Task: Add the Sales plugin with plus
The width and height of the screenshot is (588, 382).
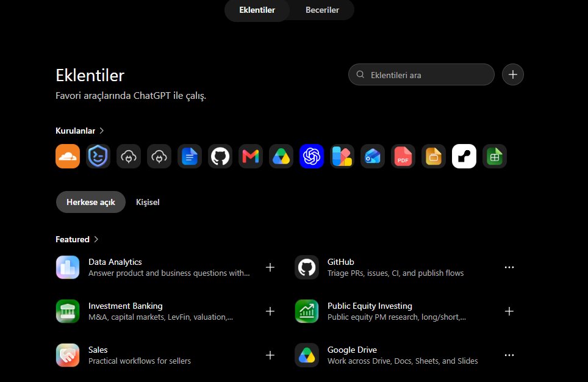Action: [x=270, y=355]
